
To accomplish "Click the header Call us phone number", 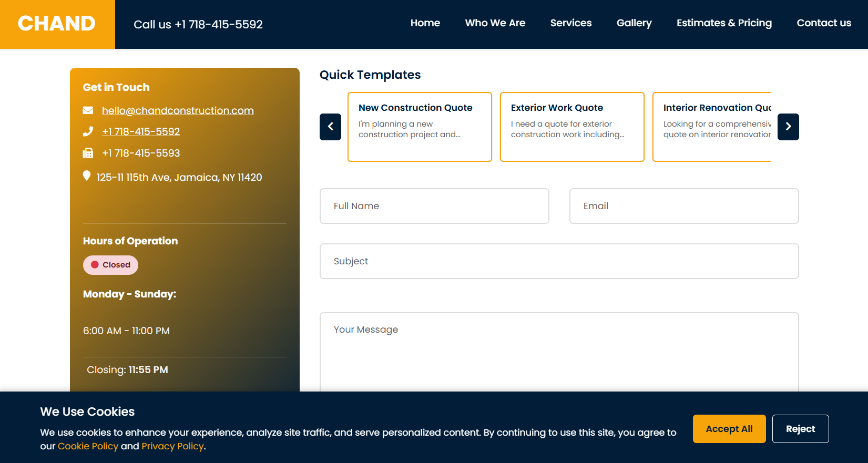I will (x=198, y=24).
